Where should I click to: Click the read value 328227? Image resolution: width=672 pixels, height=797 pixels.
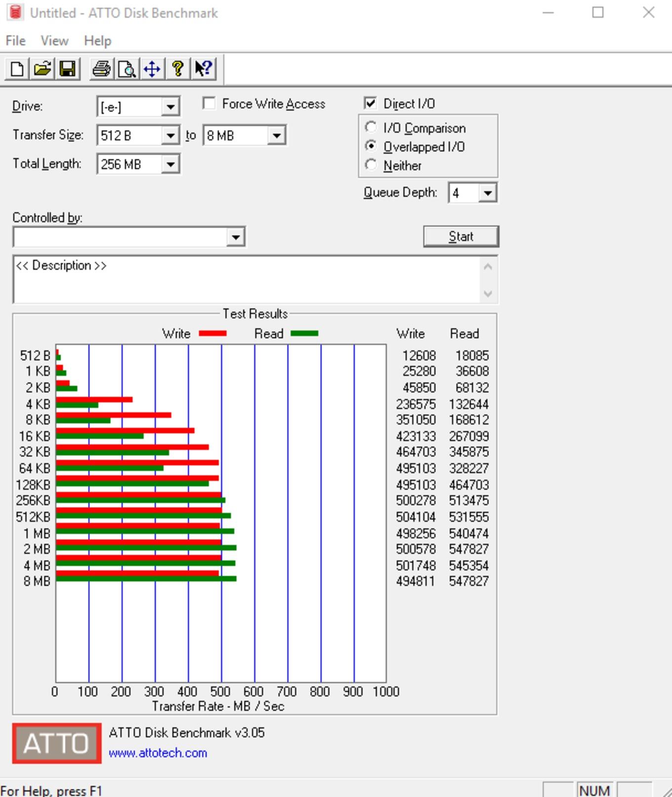pyautogui.click(x=469, y=468)
